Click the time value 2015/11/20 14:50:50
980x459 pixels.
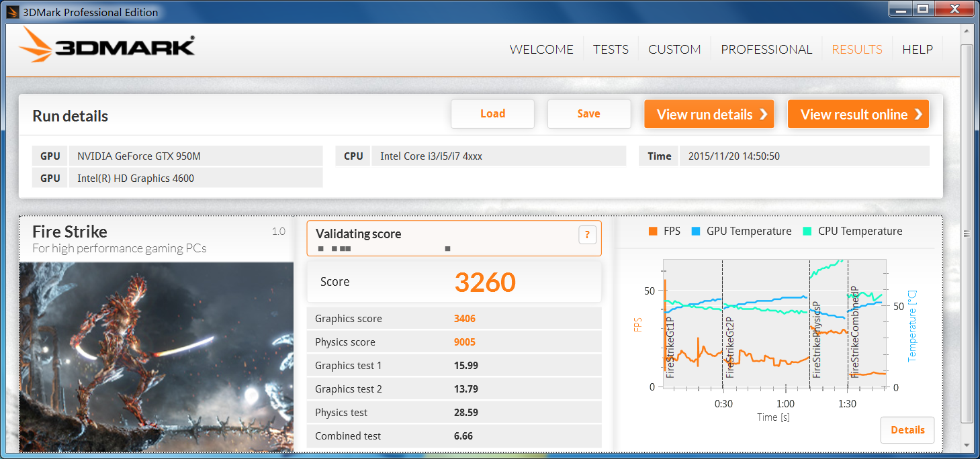click(x=734, y=156)
